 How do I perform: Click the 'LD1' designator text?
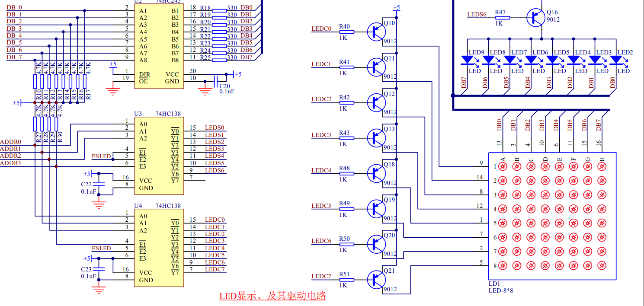(x=494, y=284)
